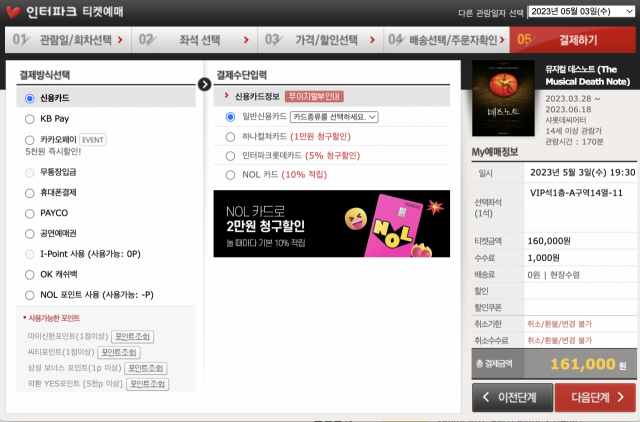Open the viewing date selector dropdown
This screenshot has height=422, width=640.
pos(582,11)
